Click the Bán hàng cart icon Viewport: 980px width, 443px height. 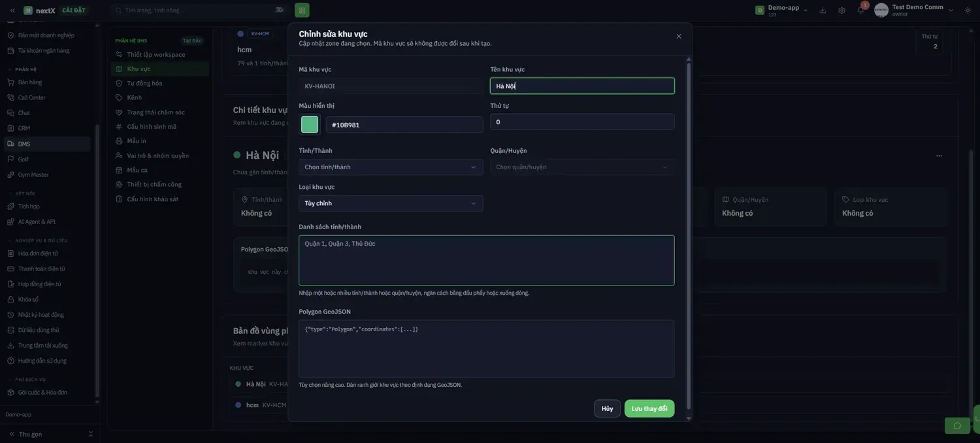[10, 82]
